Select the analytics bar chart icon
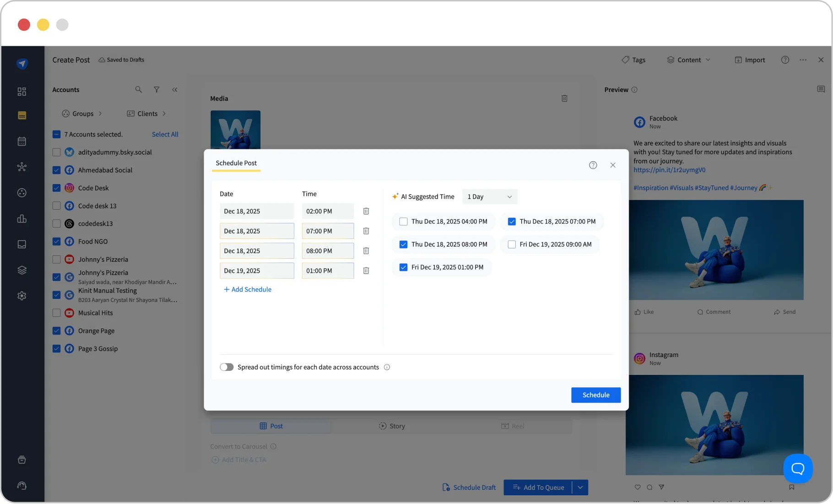The image size is (833, 504). pyautogui.click(x=22, y=219)
